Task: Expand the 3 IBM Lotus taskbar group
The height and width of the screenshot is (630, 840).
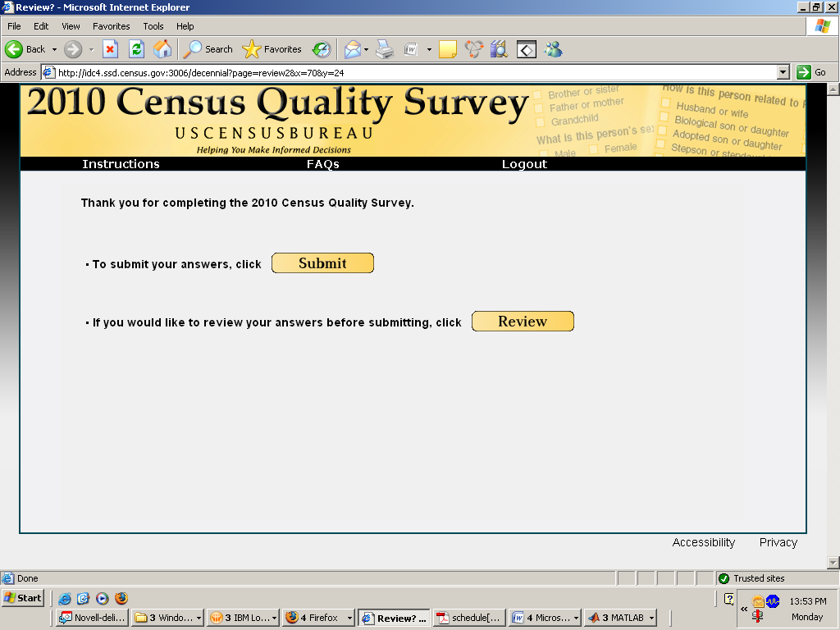Action: coord(274,618)
